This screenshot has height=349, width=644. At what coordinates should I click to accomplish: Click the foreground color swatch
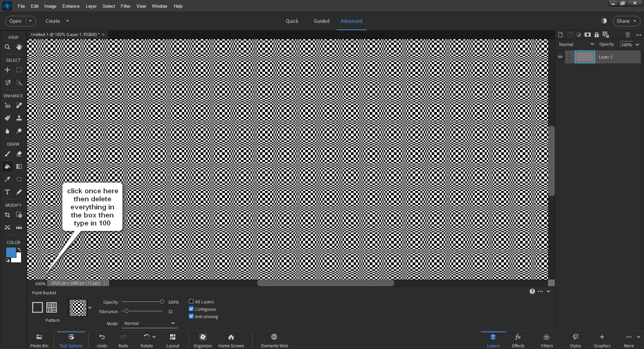click(x=11, y=253)
